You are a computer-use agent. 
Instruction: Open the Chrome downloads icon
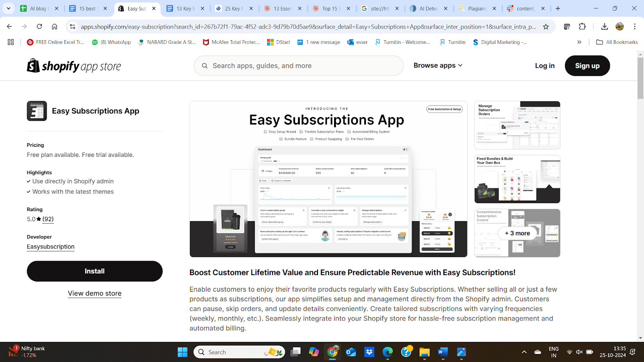pos(605,27)
